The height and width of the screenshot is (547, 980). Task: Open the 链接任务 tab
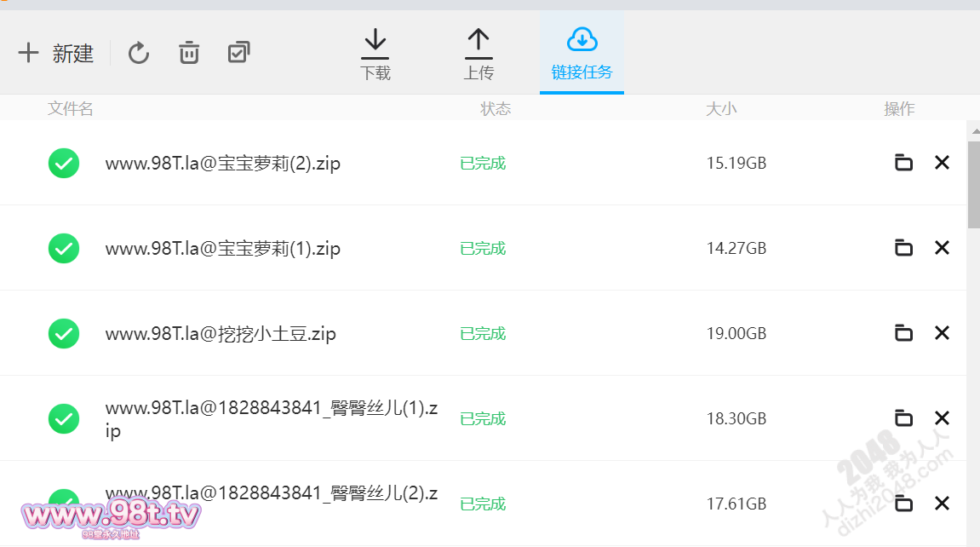point(582,53)
